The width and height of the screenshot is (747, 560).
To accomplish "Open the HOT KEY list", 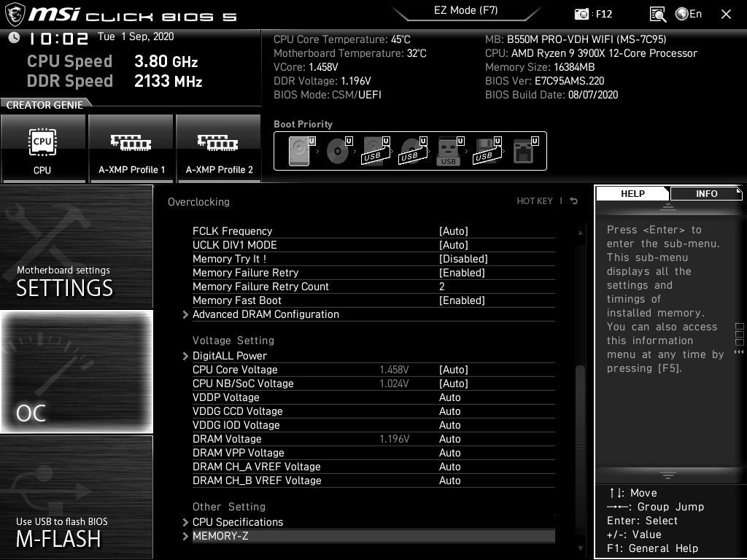I will (x=535, y=201).
